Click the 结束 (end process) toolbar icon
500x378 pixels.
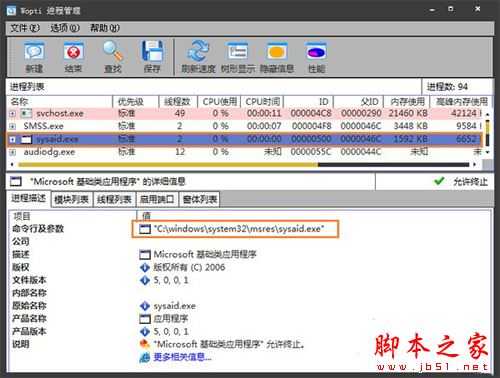73,52
